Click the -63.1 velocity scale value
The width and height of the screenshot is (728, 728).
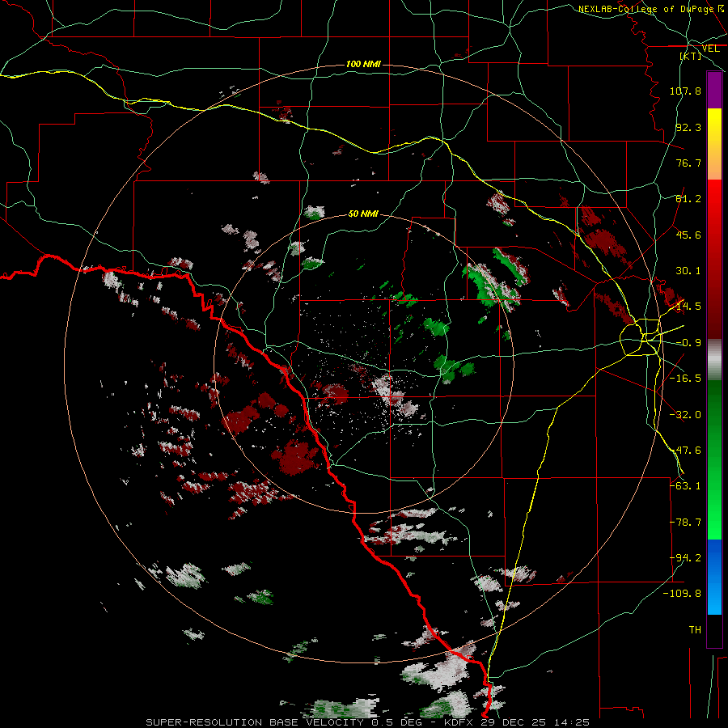(x=685, y=486)
